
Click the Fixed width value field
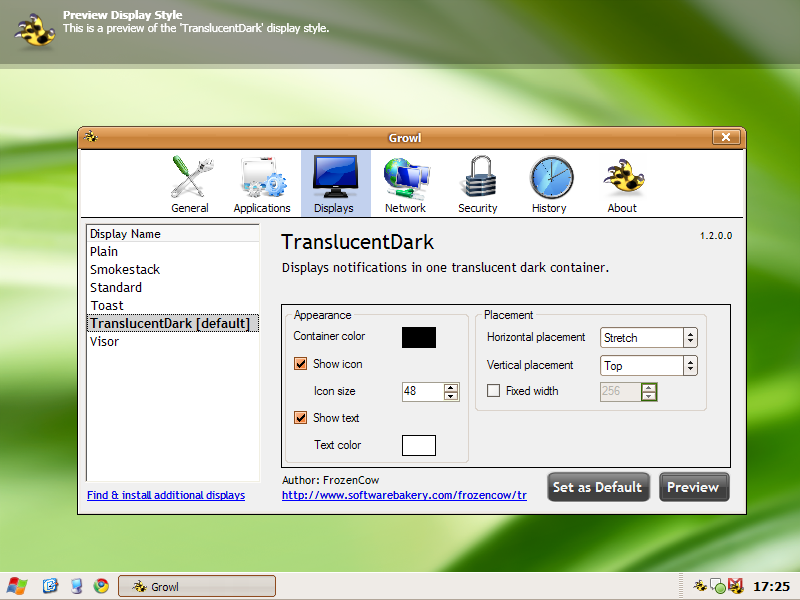click(620, 392)
